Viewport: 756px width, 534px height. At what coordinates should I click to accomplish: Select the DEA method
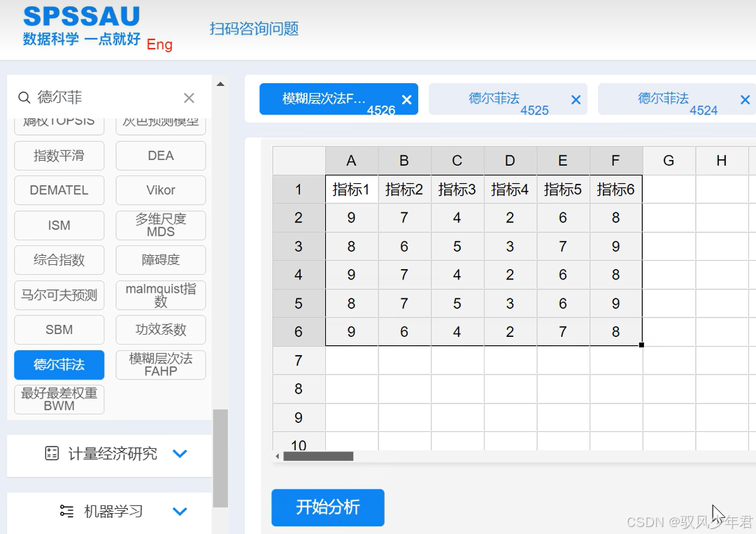pos(161,156)
